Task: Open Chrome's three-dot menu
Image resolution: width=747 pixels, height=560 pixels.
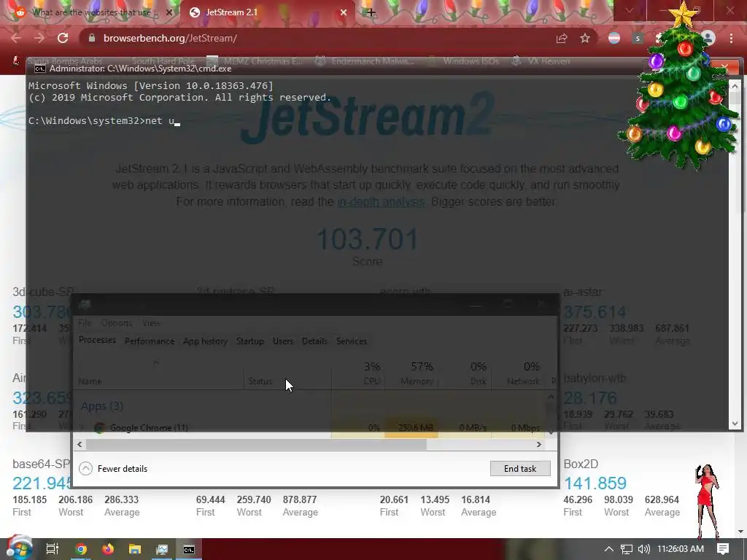Action: coord(731,38)
